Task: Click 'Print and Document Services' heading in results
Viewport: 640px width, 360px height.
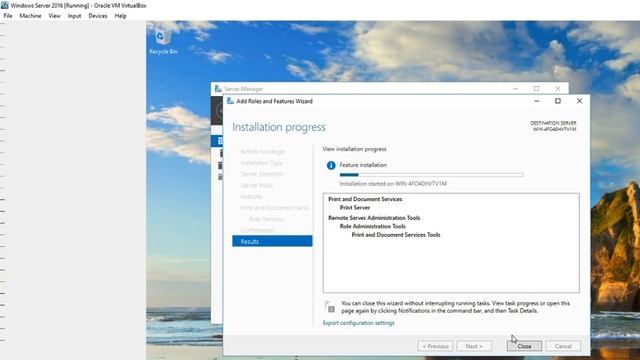Action: click(x=365, y=199)
